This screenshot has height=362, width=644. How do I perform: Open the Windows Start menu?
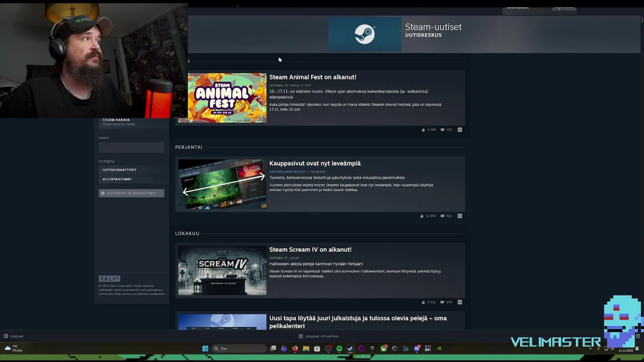[x=205, y=348]
